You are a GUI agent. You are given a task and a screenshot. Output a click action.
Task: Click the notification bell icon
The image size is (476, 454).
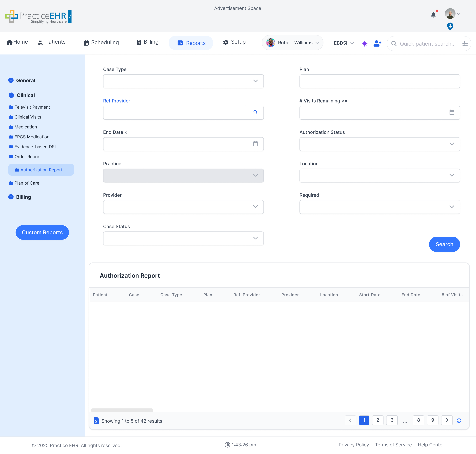(x=433, y=15)
